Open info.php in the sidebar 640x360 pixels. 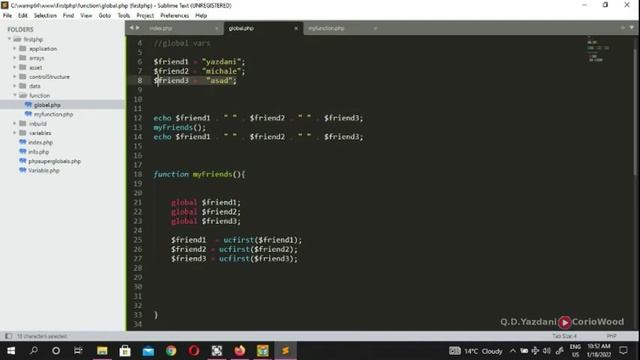39,152
